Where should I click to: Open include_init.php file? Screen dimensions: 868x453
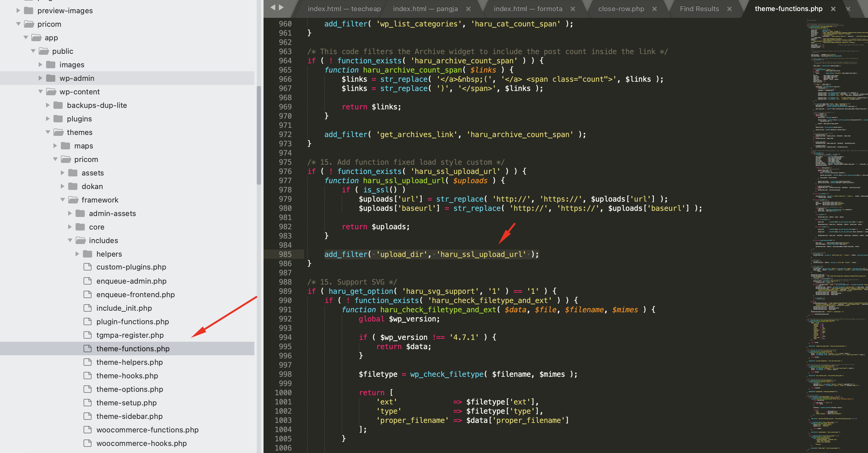[x=124, y=308]
